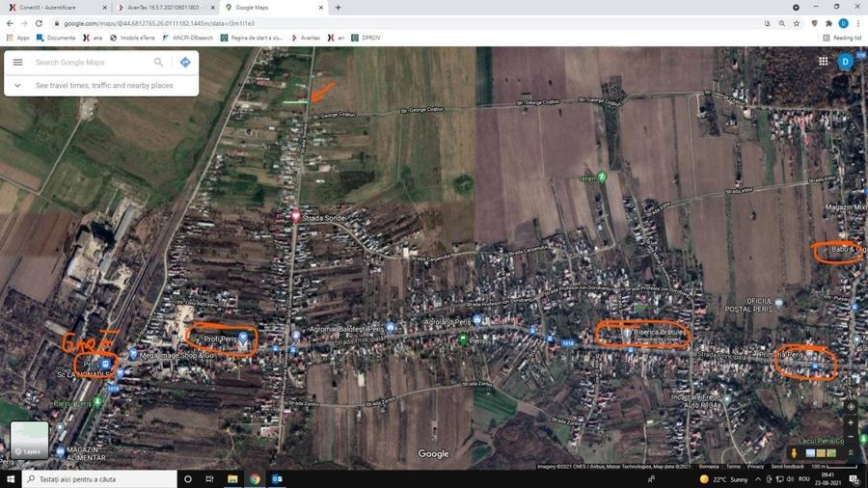Open the Windows Start menu
The height and width of the screenshot is (488, 868).
pos(10,479)
